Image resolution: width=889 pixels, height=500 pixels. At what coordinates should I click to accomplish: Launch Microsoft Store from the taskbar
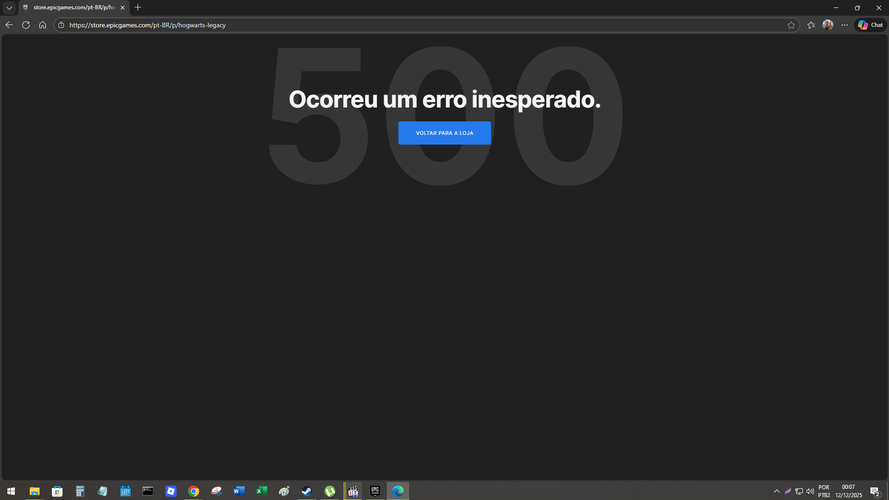[x=57, y=491]
